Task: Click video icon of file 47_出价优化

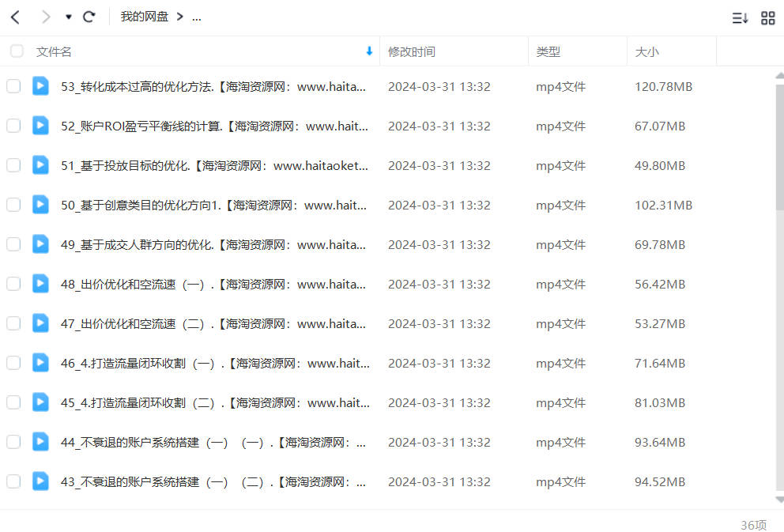Action: coord(40,323)
